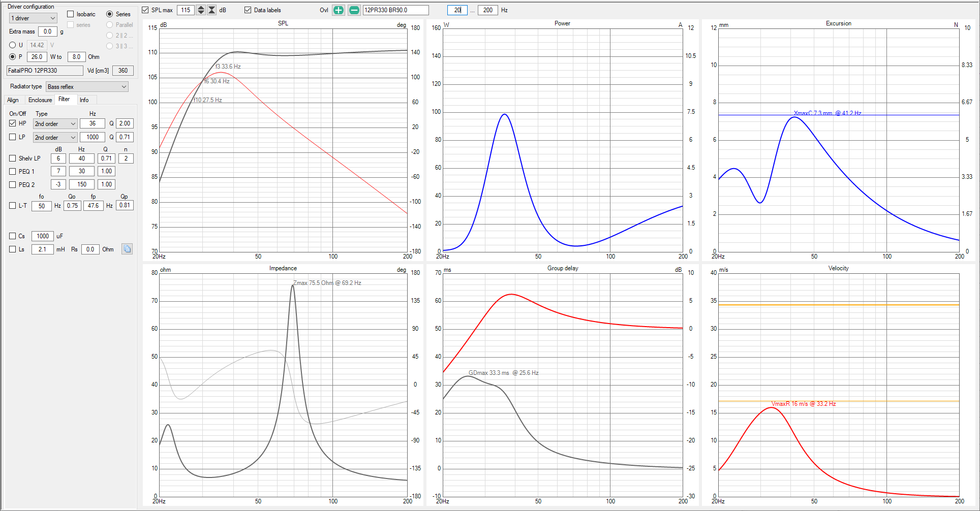Click the 'VmaxR 16 m/s @ 33.2 Hz' label
This screenshot has width=980, height=511.
[804, 404]
